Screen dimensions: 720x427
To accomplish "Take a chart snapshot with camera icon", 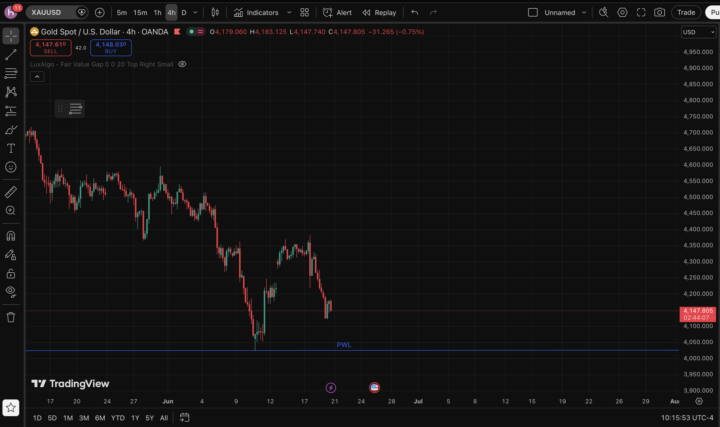I will pyautogui.click(x=659, y=12).
